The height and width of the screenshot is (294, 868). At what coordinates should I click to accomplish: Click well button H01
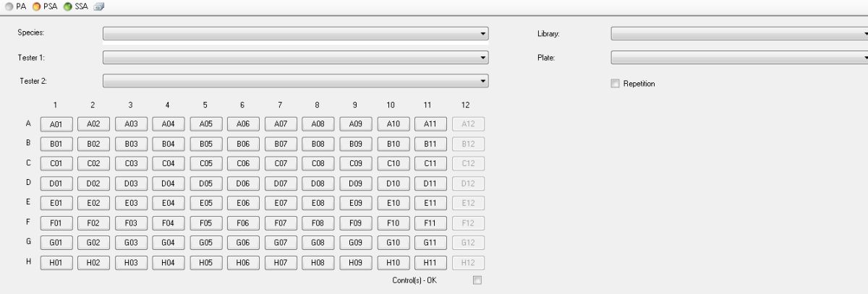coord(56,262)
